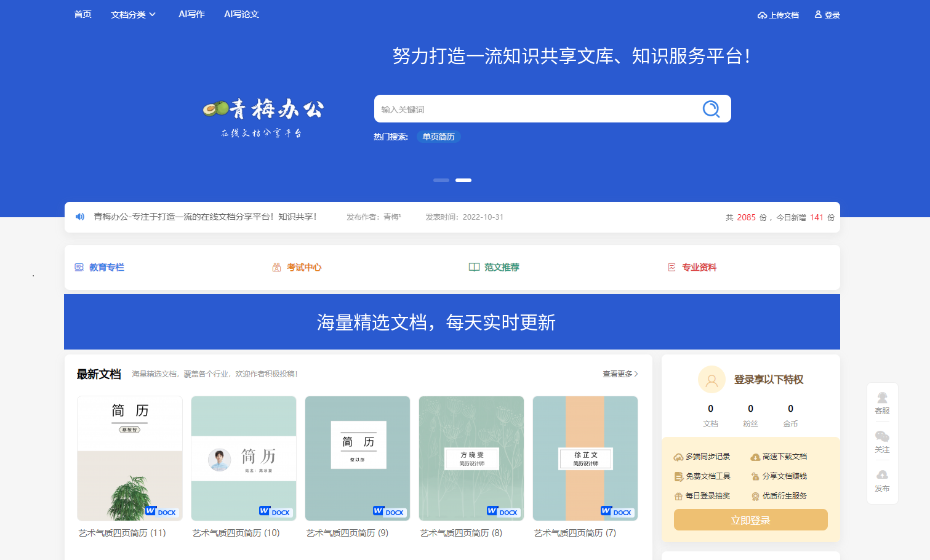
Task: Click the publish (发布) cloud icon
Action: [x=882, y=475]
